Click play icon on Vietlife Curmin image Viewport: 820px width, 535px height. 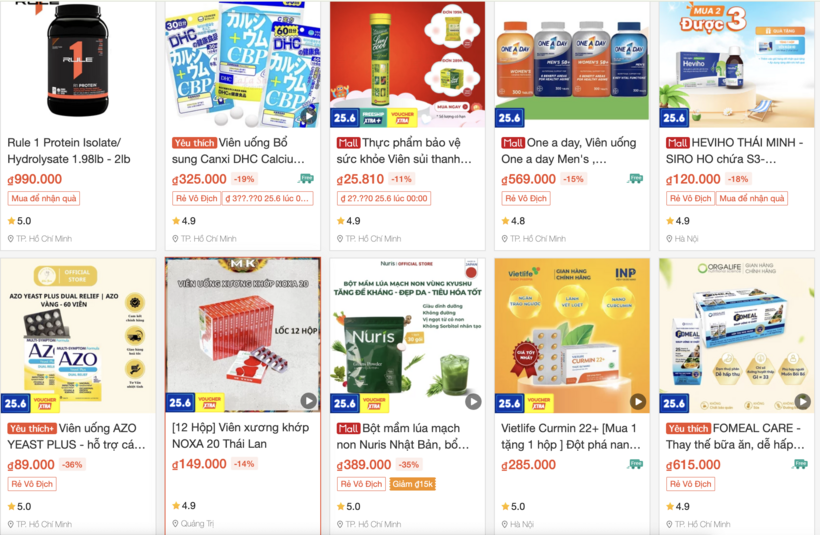(x=637, y=402)
